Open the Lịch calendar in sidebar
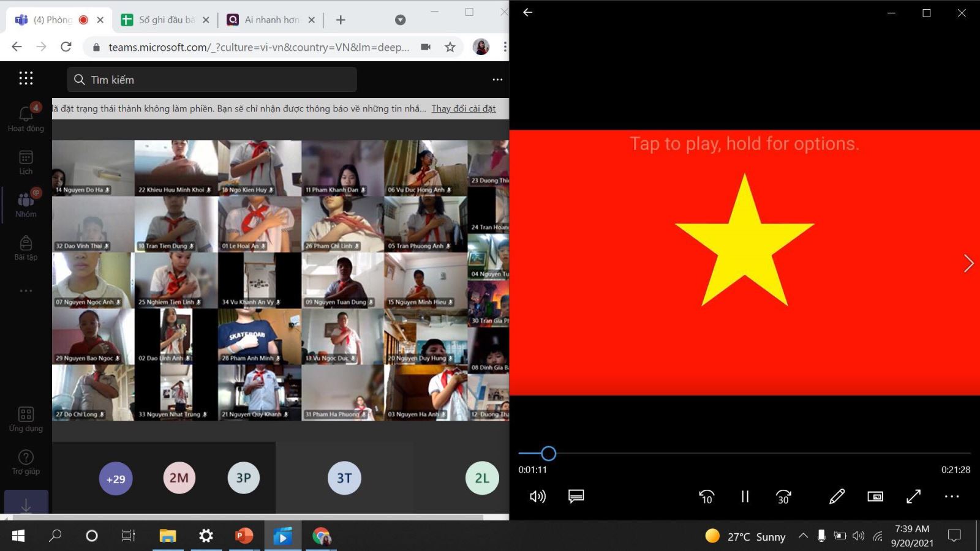This screenshot has height=551, width=980. click(x=26, y=162)
